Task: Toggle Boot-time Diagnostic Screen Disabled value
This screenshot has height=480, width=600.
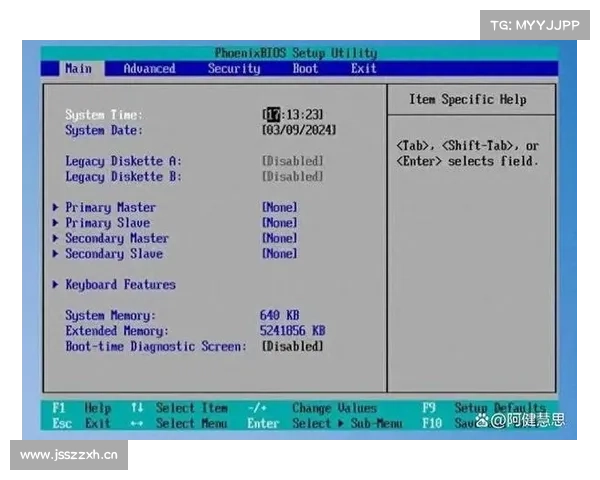Action: click(293, 346)
